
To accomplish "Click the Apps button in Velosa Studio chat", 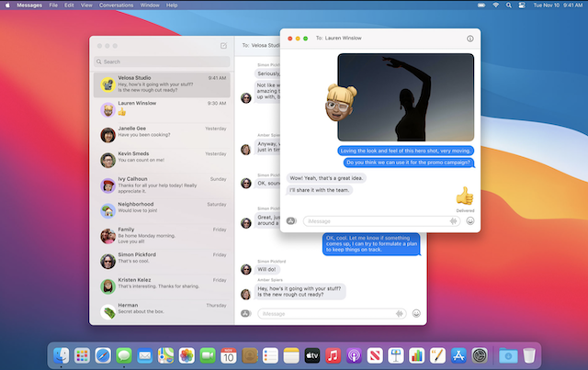I will click(x=245, y=313).
